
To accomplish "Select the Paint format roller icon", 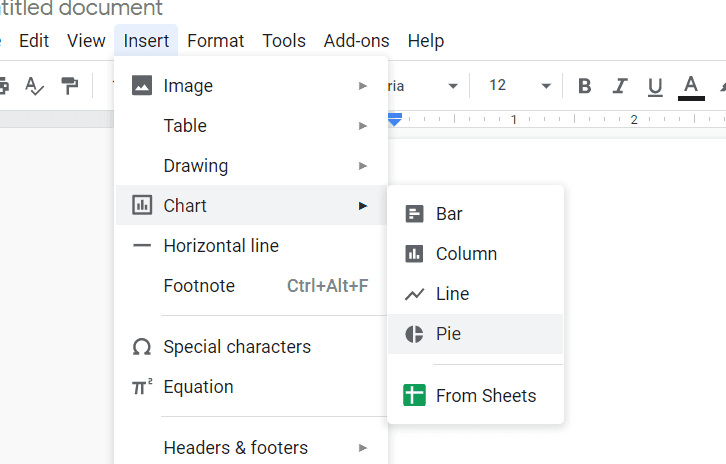I will pos(70,86).
